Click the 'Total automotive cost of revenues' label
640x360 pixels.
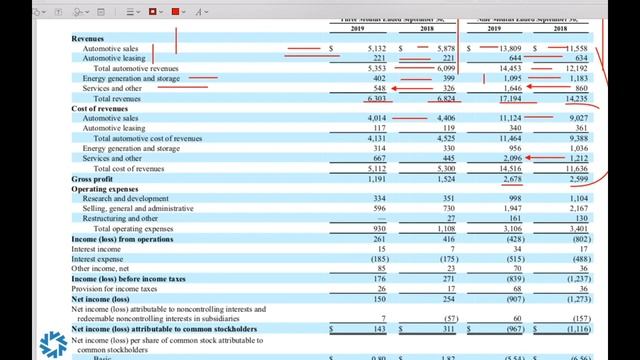coord(148,138)
